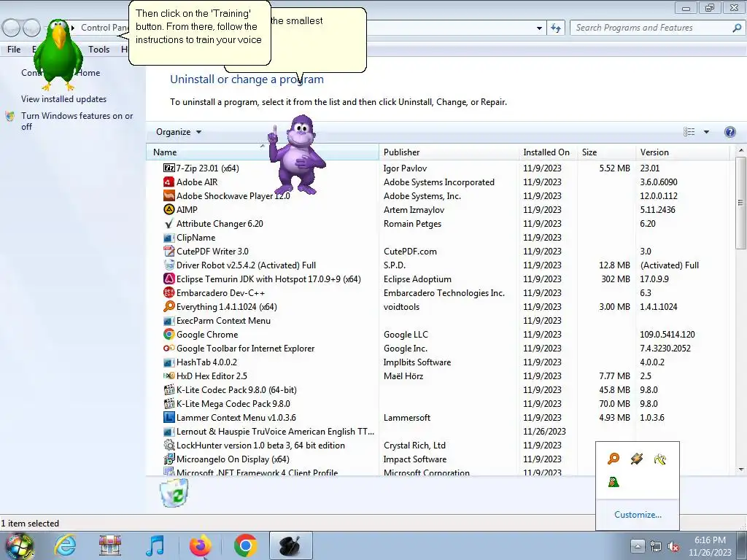Image resolution: width=747 pixels, height=560 pixels.
Task: Click the Adobe Shockwave Player icon
Action: click(169, 195)
